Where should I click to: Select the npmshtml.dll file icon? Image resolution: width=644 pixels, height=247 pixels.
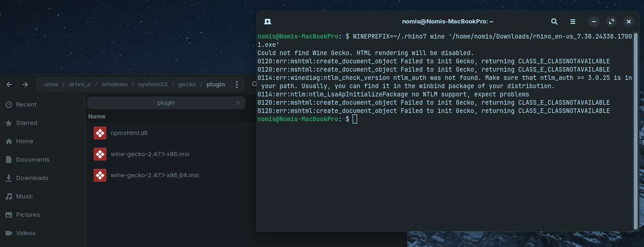click(100, 133)
